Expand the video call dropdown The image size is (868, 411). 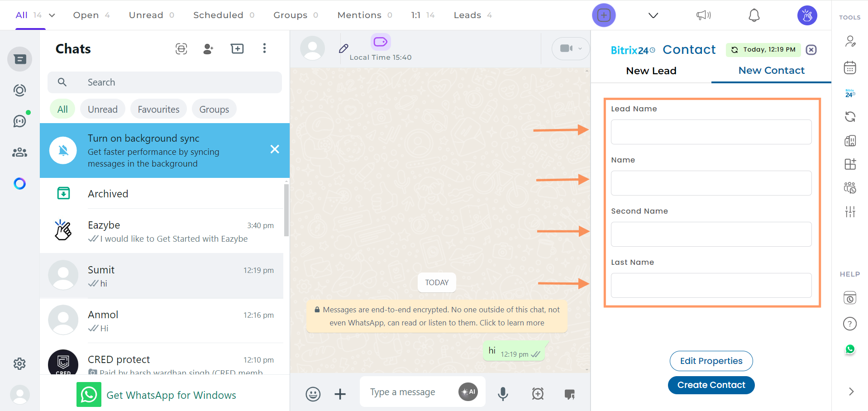580,48
